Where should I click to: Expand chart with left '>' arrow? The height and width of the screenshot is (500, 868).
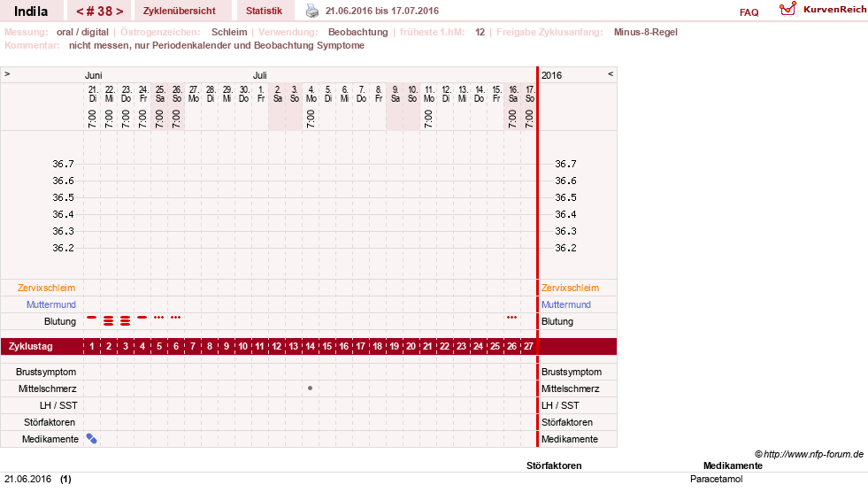click(7, 73)
